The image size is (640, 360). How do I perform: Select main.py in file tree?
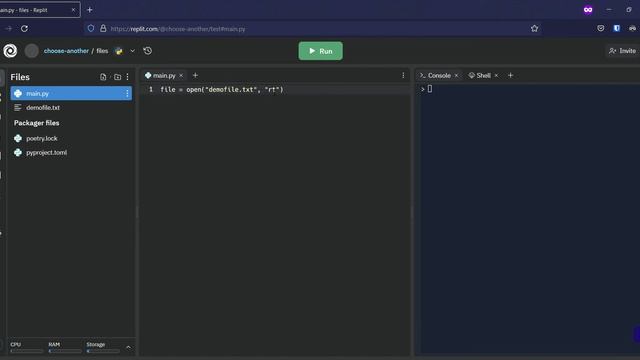[x=71, y=93]
